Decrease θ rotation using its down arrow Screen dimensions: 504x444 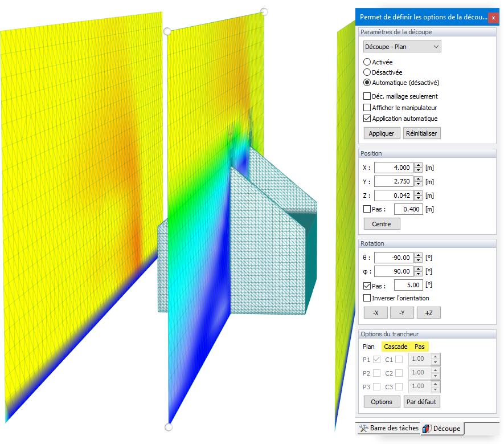pos(419,260)
